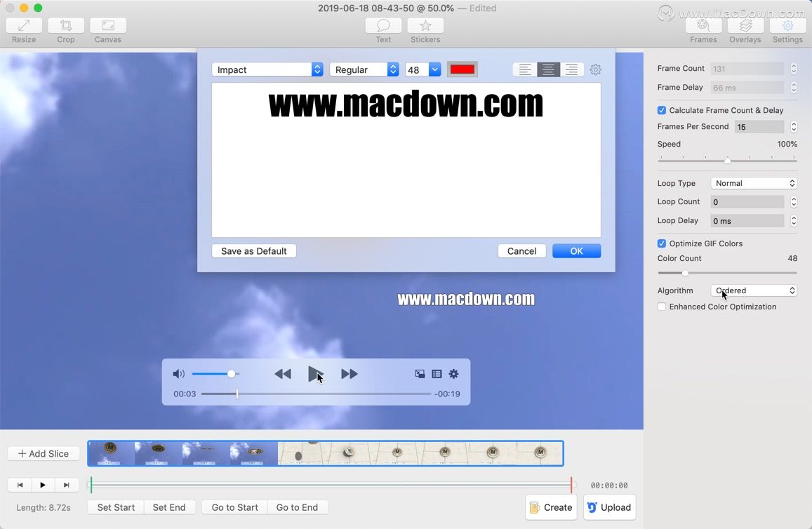Image resolution: width=812 pixels, height=529 pixels.
Task: Click the red end marker on timeline
Action: (571, 485)
